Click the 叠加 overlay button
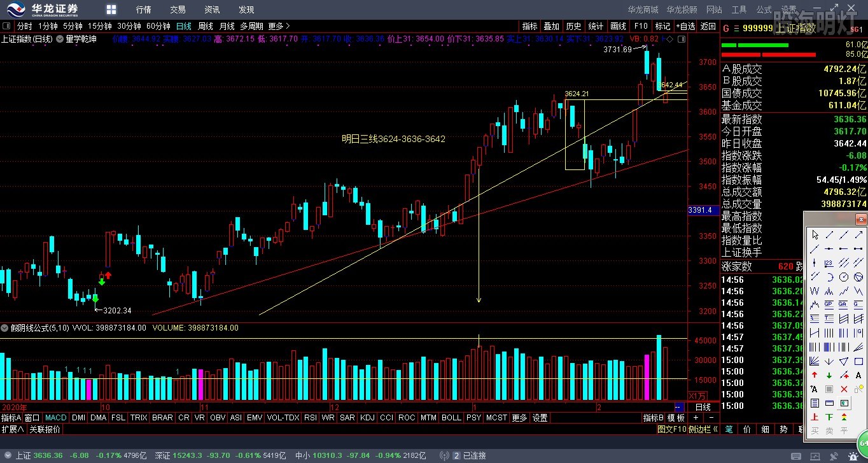The image size is (868, 463). 551,26
